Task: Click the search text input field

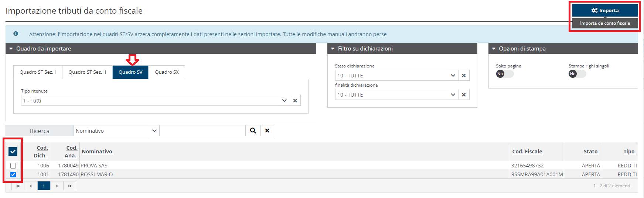Action: pos(202,131)
